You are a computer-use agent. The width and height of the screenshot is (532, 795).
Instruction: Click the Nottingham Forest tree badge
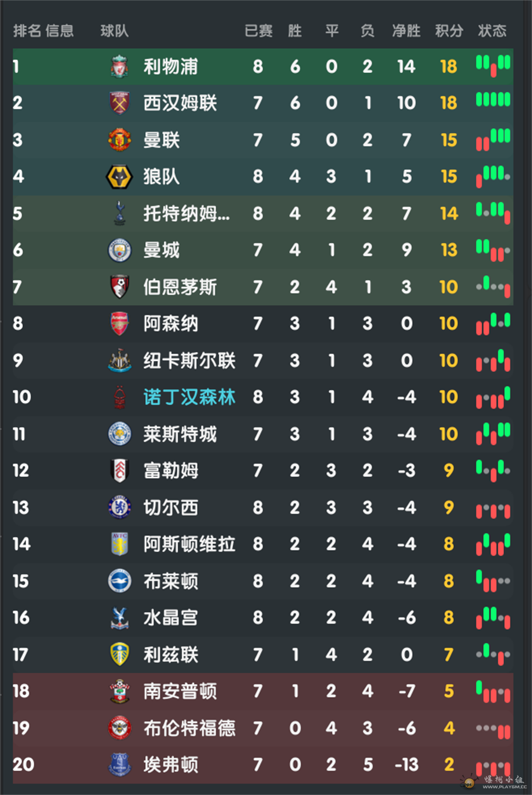coord(119,398)
